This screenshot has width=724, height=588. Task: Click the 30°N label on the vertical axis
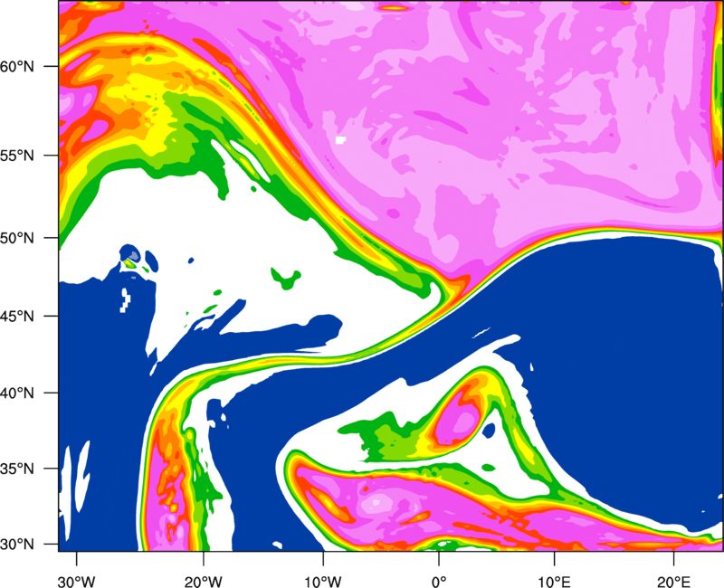[x=17, y=545]
